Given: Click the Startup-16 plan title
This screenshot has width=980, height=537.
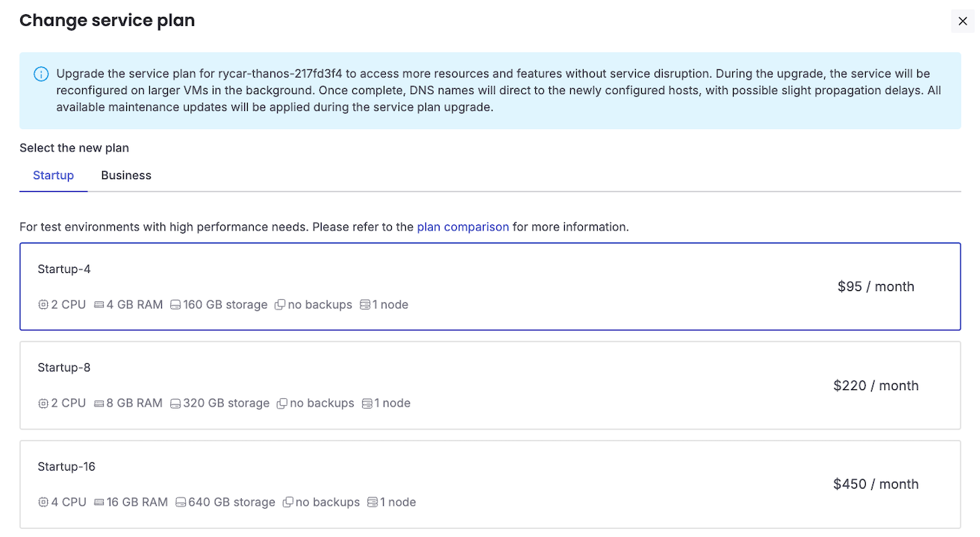Looking at the screenshot, I should click(66, 466).
